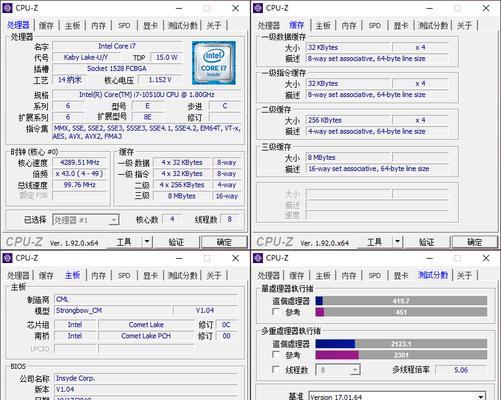Open 关于 tab in 处理器 window
Image resolution: width=501 pixels, height=400 pixels.
click(214, 25)
